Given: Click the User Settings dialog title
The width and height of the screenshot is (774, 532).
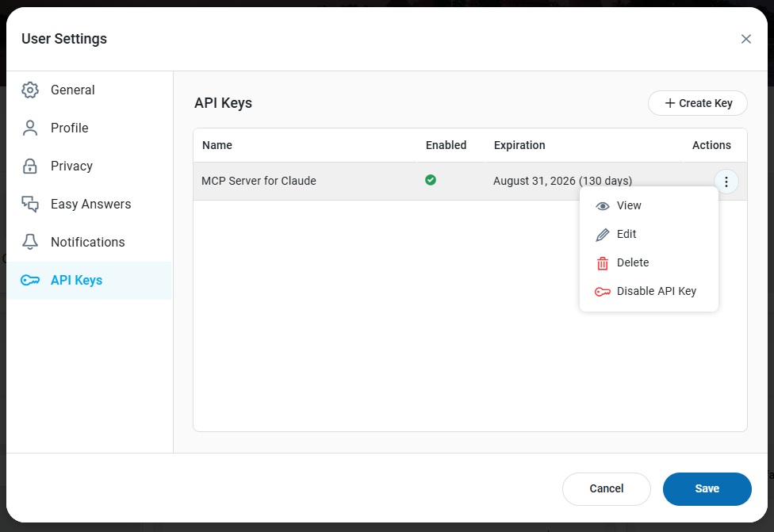Looking at the screenshot, I should click(64, 39).
